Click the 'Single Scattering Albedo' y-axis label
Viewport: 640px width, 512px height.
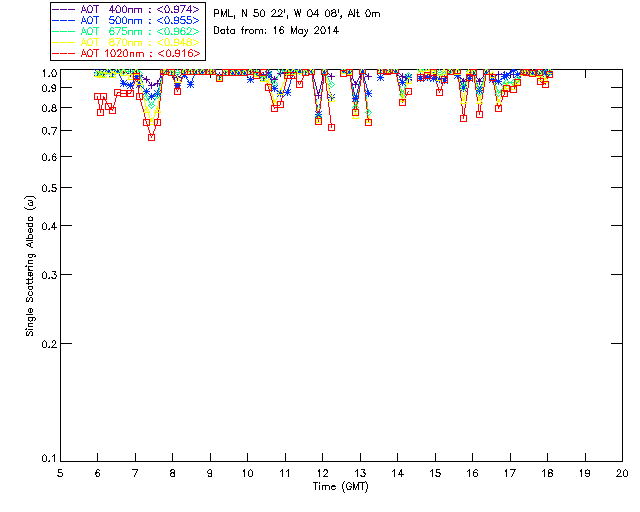pyautogui.click(x=30, y=266)
